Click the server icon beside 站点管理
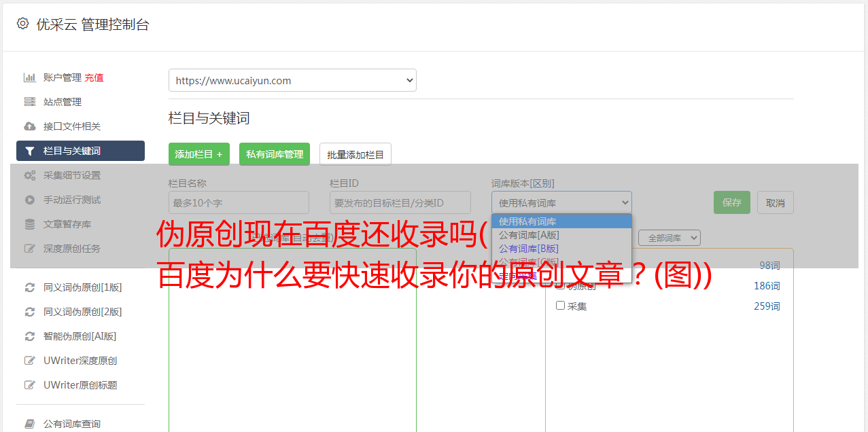This screenshot has height=432, width=868. click(30, 102)
